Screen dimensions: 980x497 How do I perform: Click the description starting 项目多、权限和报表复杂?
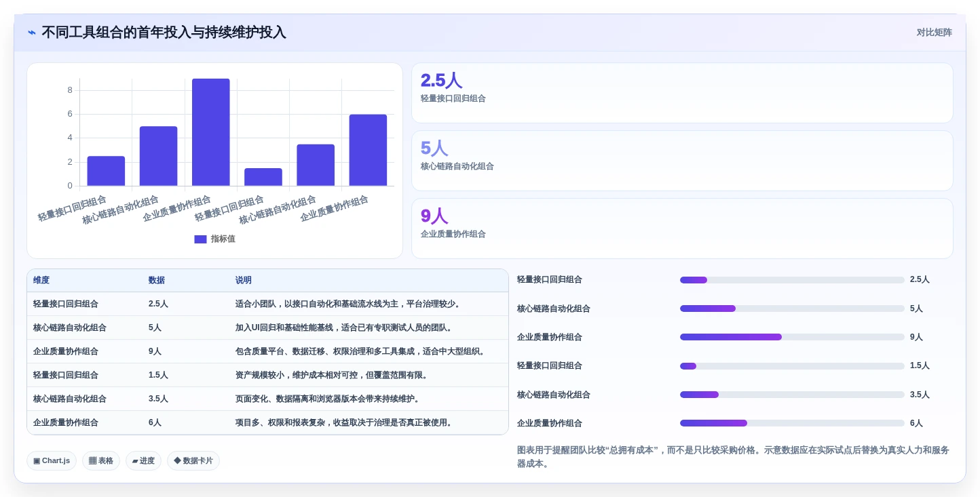point(345,422)
